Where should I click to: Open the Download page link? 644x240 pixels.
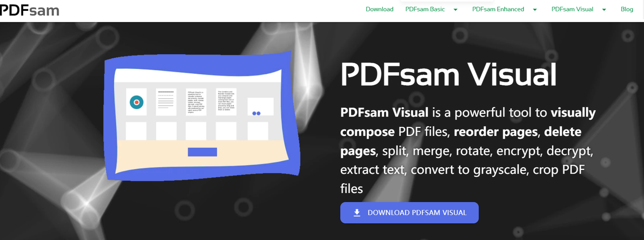click(379, 9)
